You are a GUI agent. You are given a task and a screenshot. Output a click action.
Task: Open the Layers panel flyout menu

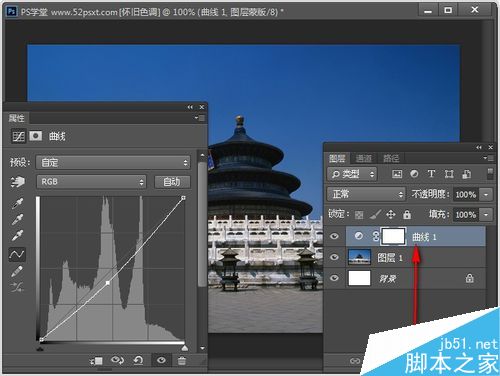tap(489, 158)
